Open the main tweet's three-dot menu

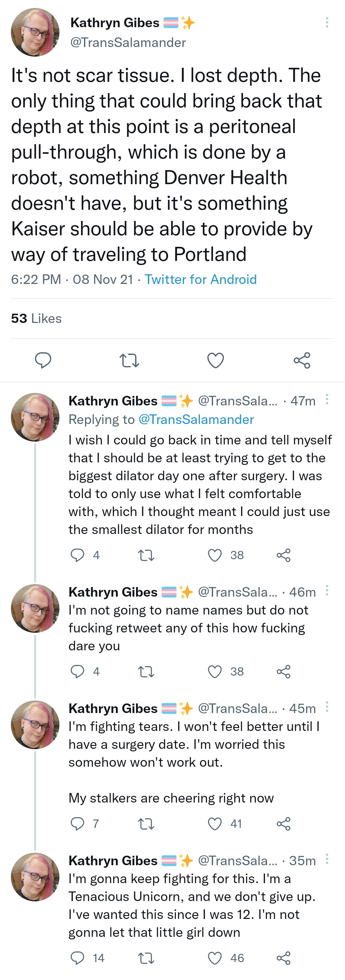click(327, 22)
